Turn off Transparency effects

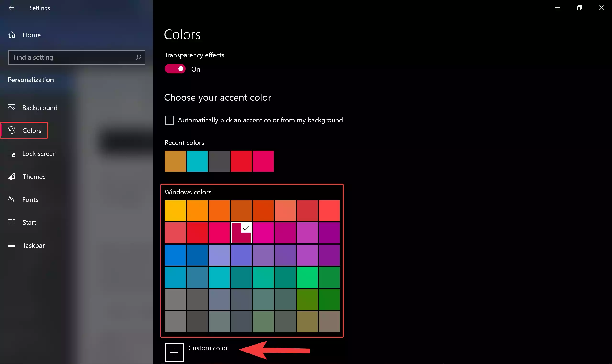pyautogui.click(x=174, y=69)
